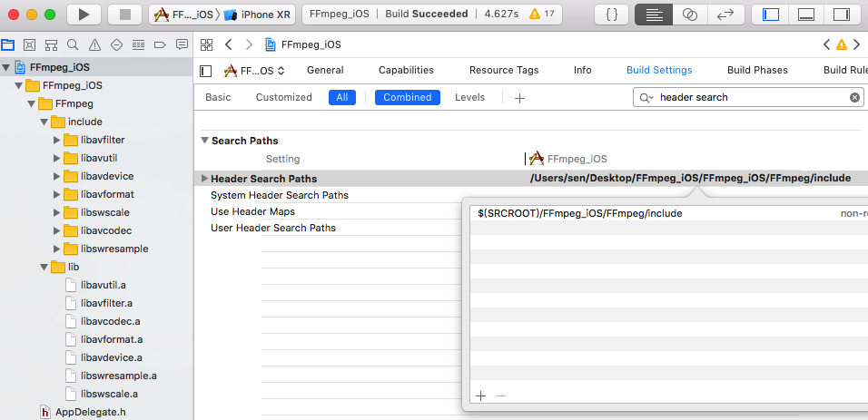Open the Info tab
The height and width of the screenshot is (420, 868).
point(582,70)
